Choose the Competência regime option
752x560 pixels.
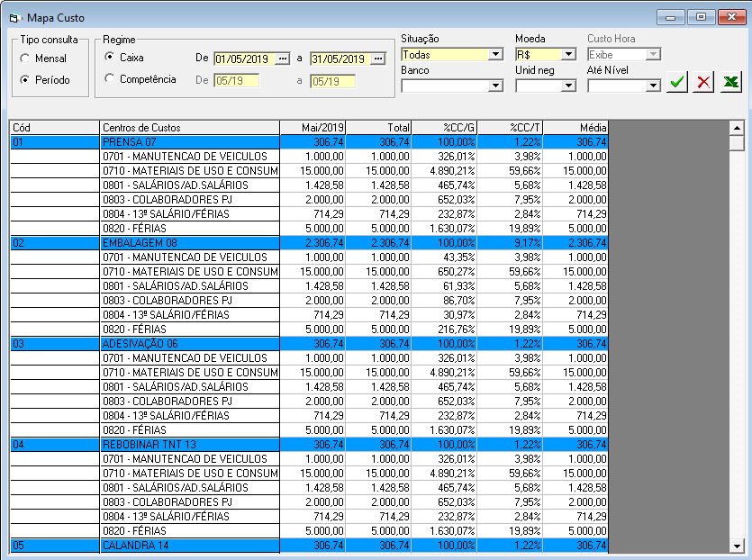[110, 79]
